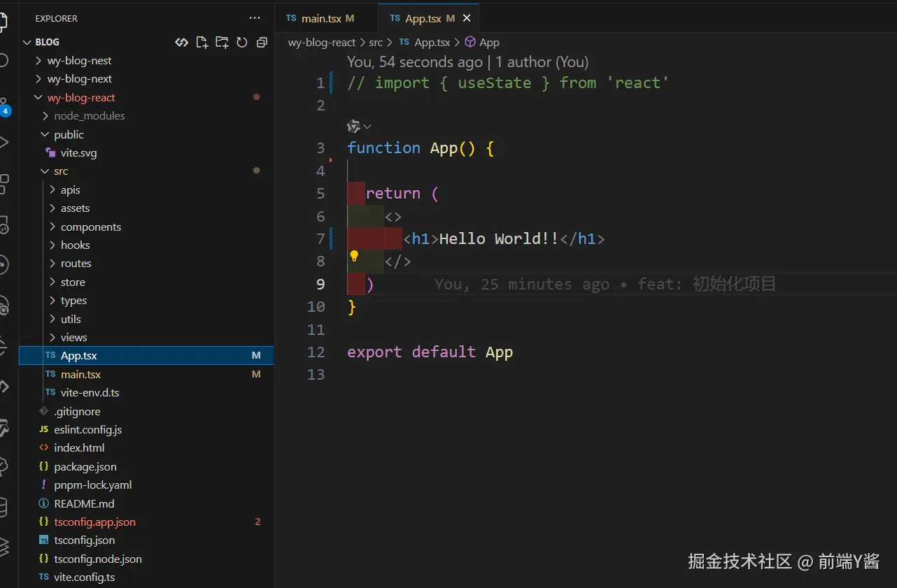Expand the utils folder
The image size is (897, 588).
coord(52,319)
